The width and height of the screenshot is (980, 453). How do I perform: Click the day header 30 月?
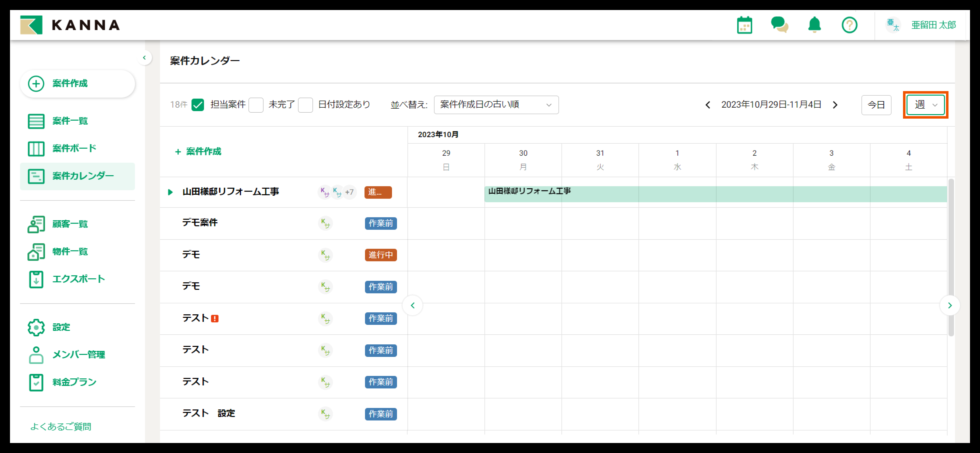pyautogui.click(x=523, y=160)
